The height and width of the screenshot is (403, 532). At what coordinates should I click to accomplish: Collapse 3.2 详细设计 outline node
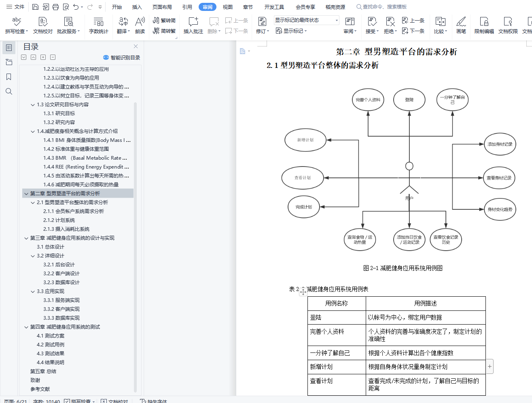[x=33, y=256]
